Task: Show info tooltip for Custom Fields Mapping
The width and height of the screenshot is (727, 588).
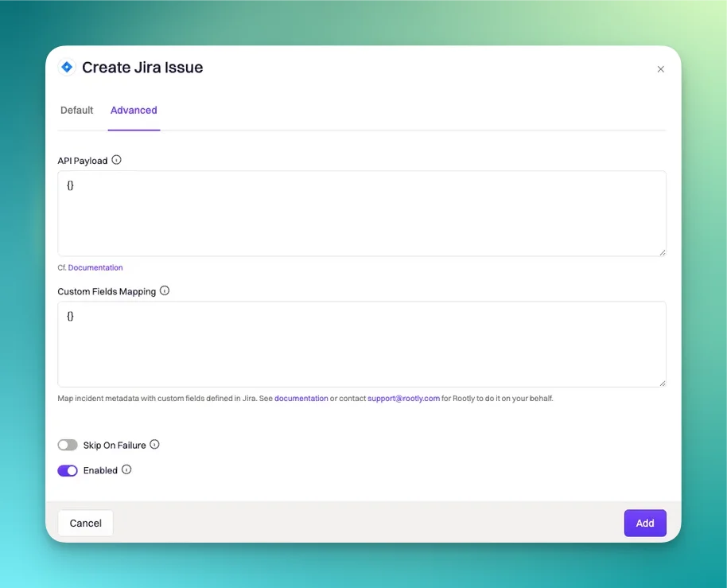Action: coord(165,290)
